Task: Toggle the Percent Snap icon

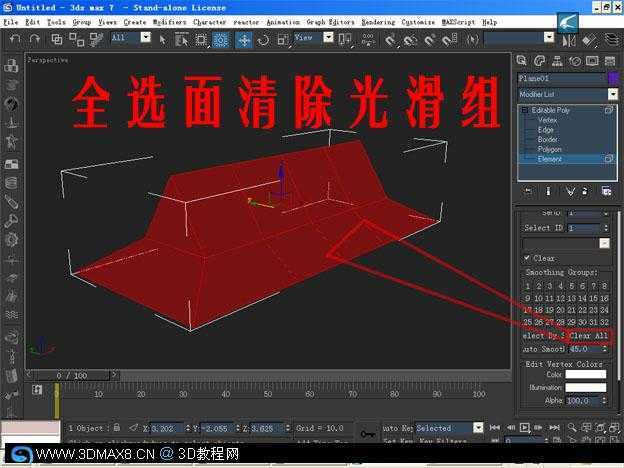Action: pyautogui.click(x=430, y=39)
